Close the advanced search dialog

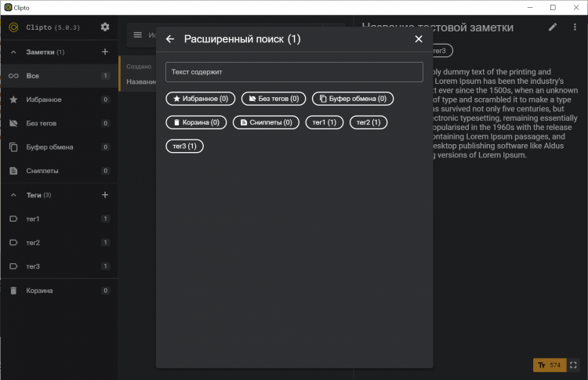click(419, 39)
